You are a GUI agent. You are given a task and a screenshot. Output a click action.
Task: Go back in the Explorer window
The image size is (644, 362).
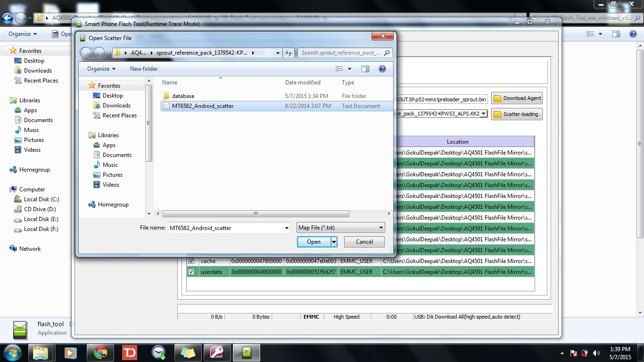point(7,18)
